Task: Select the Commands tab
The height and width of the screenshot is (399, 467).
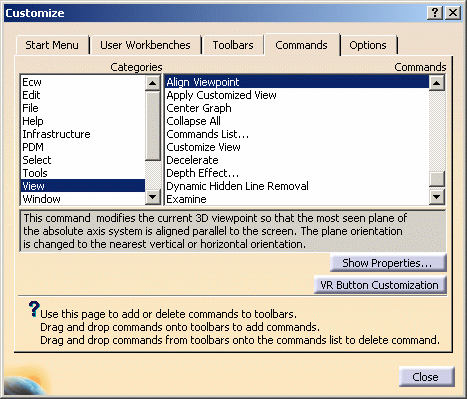Action: tap(301, 45)
